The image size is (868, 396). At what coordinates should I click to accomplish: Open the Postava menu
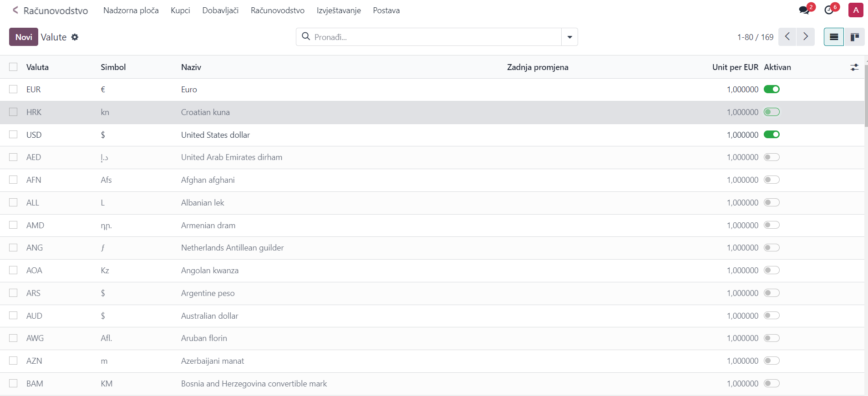click(x=386, y=10)
